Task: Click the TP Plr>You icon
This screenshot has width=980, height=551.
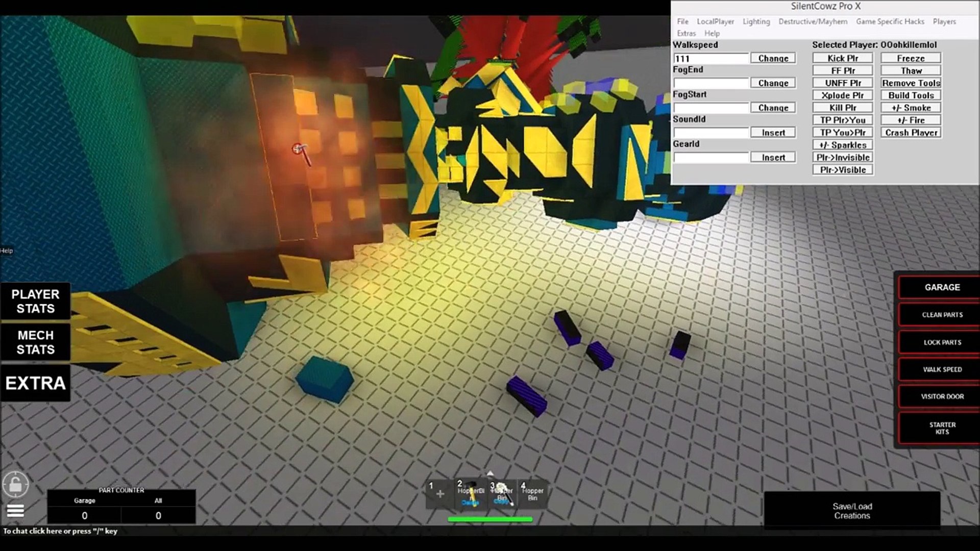Action: [x=842, y=120]
